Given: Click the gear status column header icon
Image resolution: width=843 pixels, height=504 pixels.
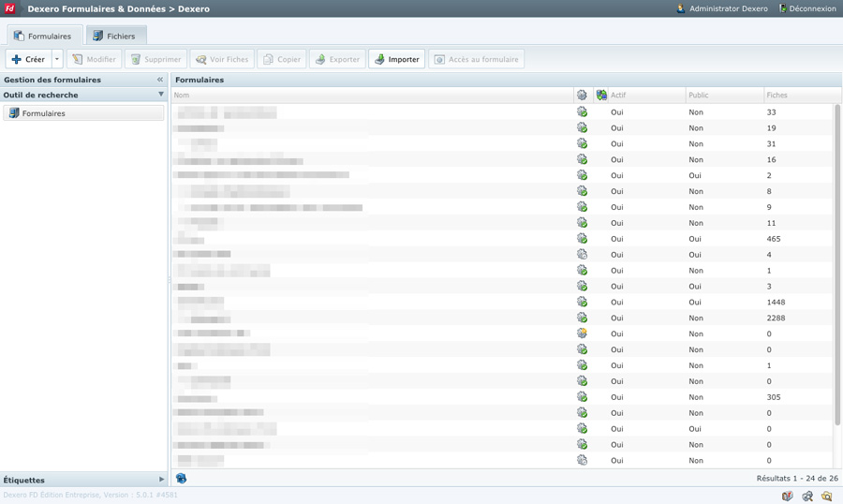Looking at the screenshot, I should [582, 96].
